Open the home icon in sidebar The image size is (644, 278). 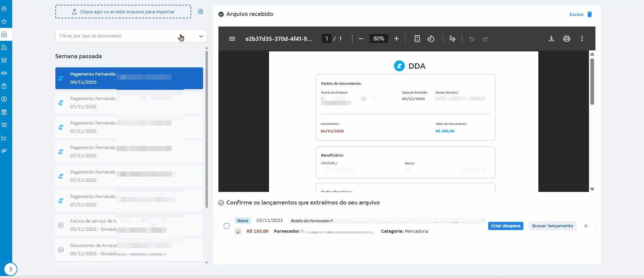4,9
